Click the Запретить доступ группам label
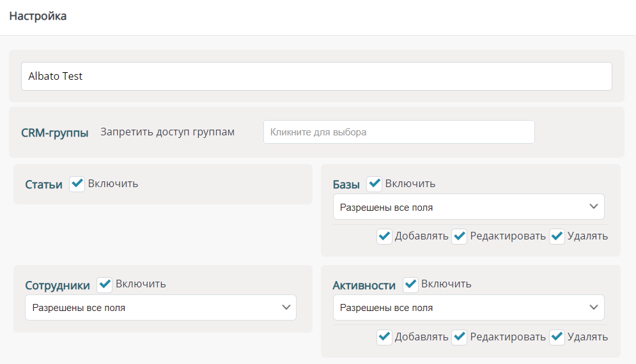636x364 pixels. pyautogui.click(x=167, y=132)
